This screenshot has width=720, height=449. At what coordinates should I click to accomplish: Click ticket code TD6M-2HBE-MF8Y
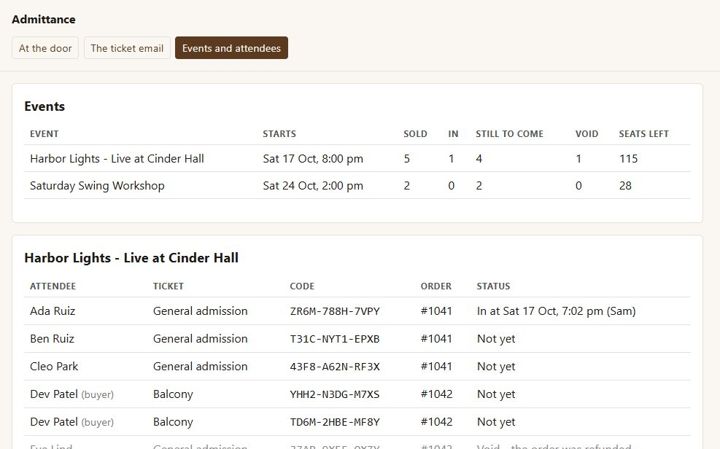pyautogui.click(x=335, y=422)
